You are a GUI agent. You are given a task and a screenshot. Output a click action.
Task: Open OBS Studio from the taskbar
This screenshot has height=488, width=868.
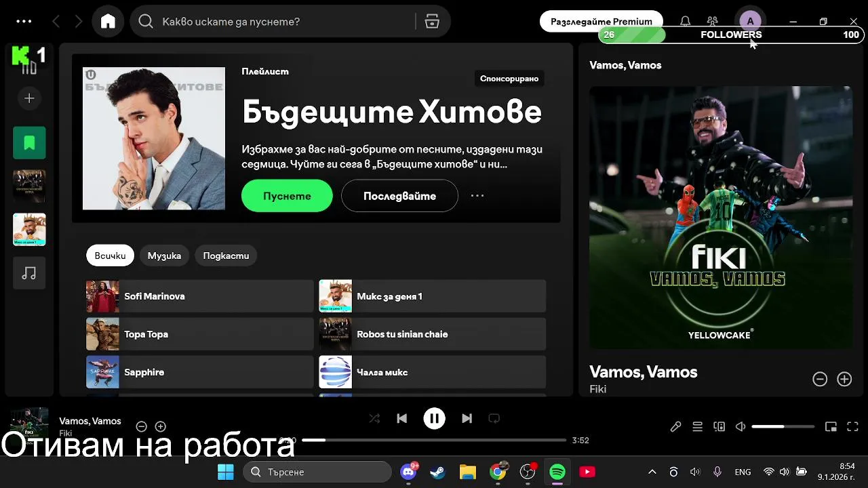point(528,472)
